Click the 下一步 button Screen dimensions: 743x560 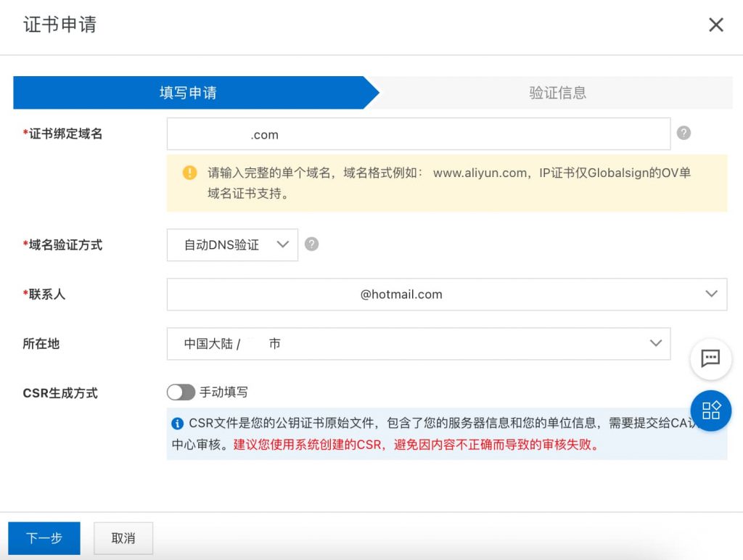(44, 538)
